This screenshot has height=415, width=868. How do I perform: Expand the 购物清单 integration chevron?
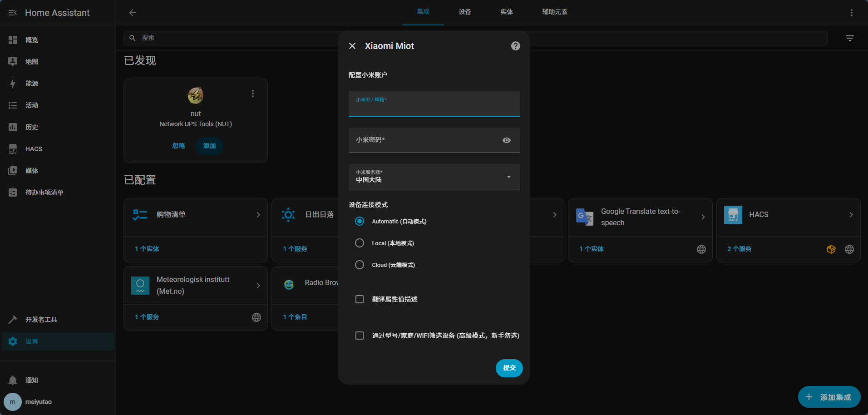258,215
